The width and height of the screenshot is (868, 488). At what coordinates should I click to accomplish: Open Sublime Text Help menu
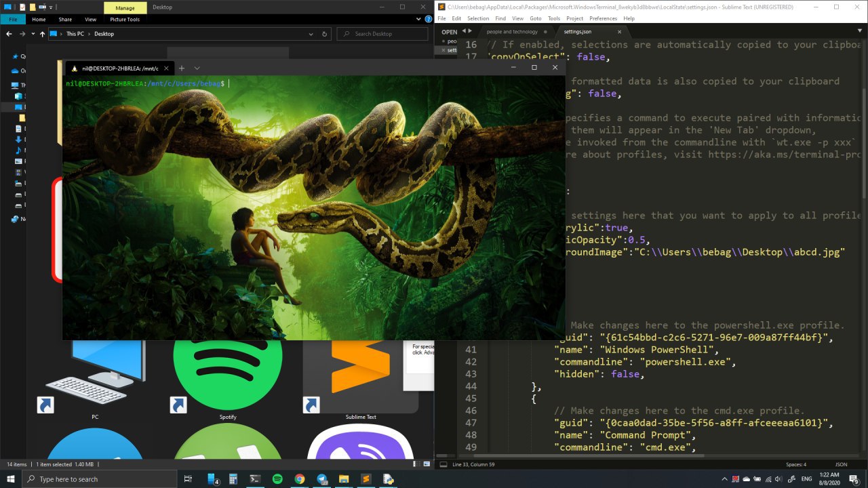[x=629, y=18]
